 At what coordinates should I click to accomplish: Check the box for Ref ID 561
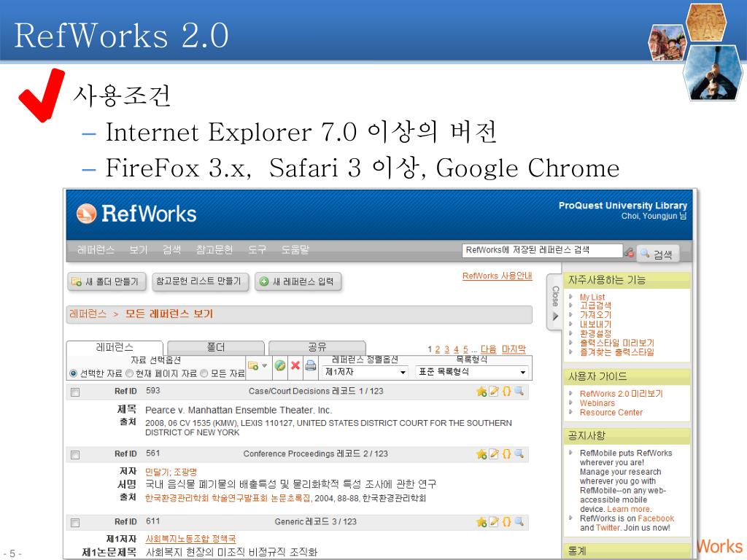[x=75, y=455]
